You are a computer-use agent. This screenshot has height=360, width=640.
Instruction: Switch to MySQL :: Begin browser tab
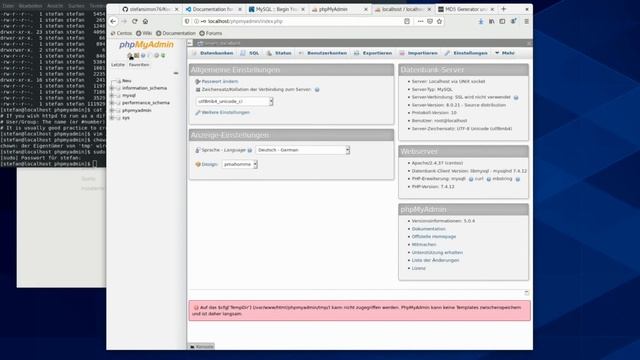276,9
